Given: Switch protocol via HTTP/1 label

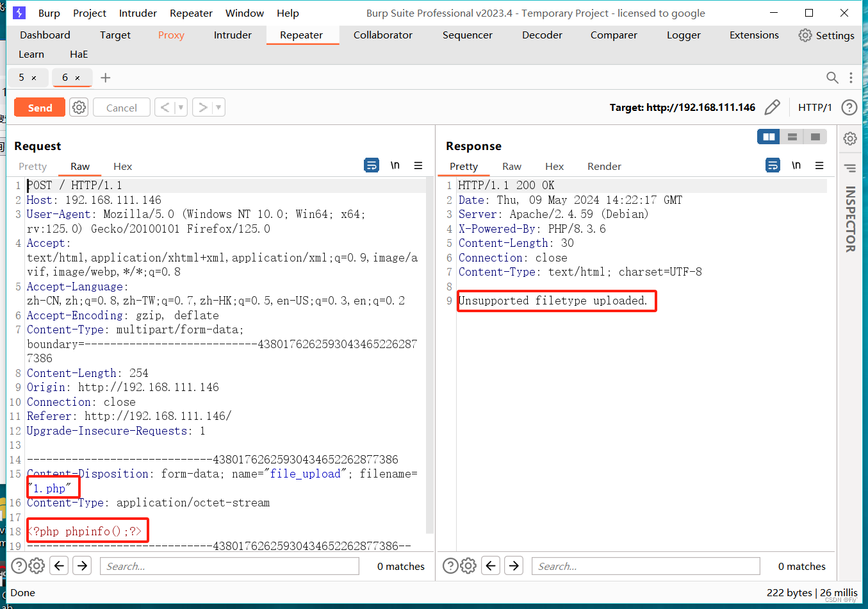Looking at the screenshot, I should (815, 107).
